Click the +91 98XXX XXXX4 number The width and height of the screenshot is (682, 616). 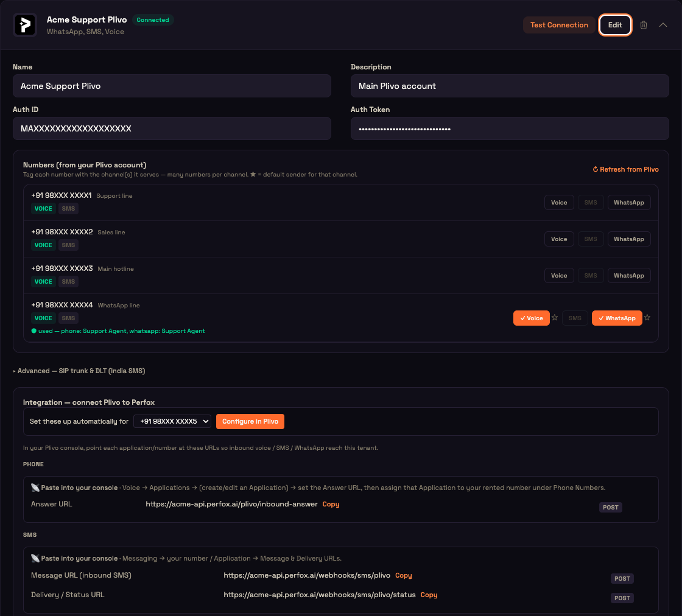pyautogui.click(x=62, y=305)
